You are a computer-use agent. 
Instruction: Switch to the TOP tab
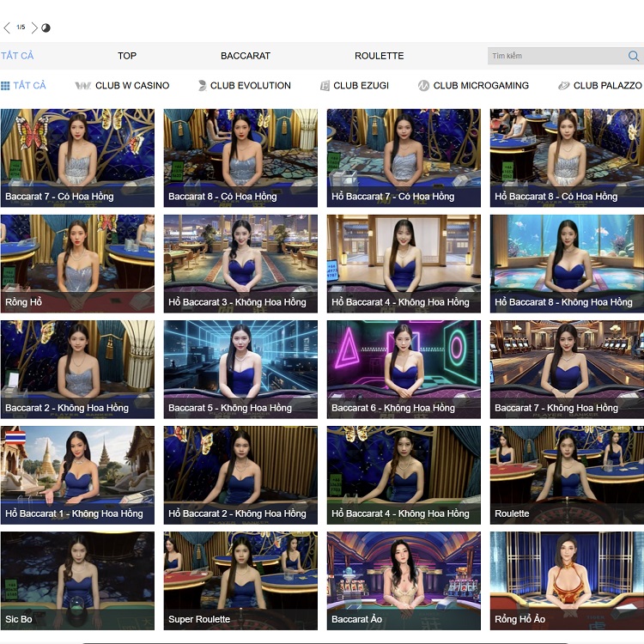coord(127,56)
